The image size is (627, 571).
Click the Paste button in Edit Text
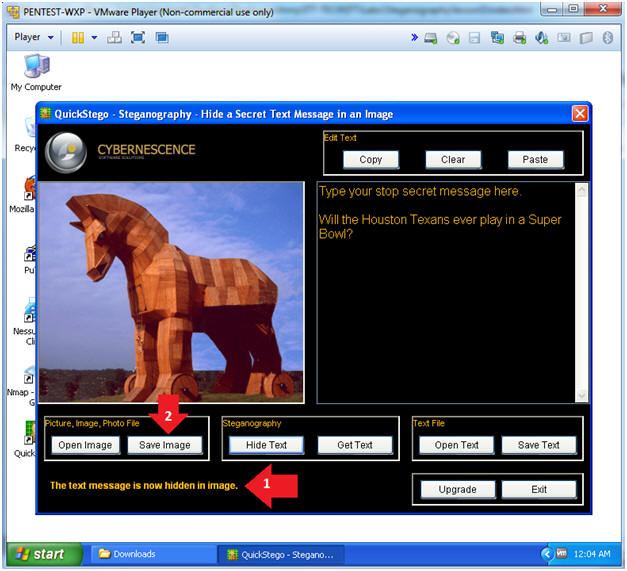pyautogui.click(x=535, y=160)
